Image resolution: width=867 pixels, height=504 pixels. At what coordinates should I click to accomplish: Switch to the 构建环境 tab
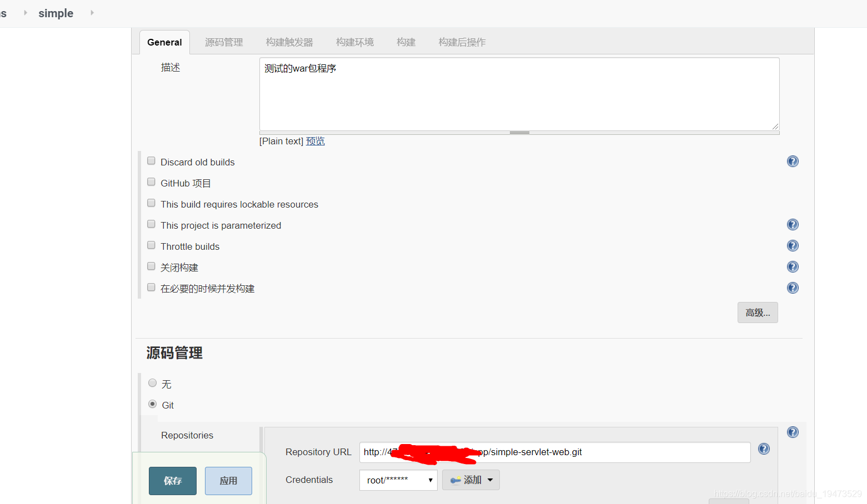[355, 42]
